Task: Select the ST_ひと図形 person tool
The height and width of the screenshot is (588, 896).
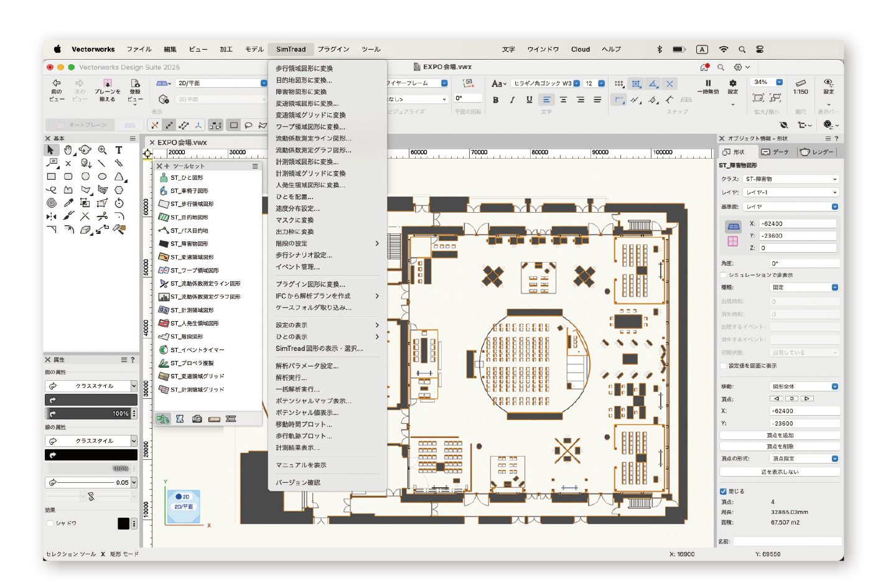Action: pyautogui.click(x=187, y=178)
